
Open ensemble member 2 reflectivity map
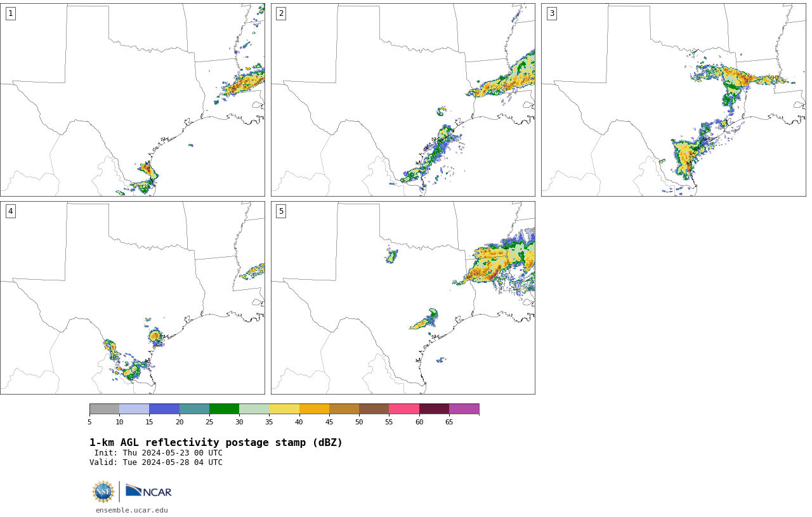point(403,100)
